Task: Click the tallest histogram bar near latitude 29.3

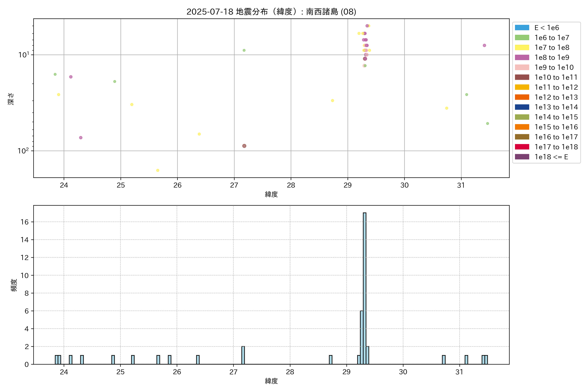Action: point(365,287)
